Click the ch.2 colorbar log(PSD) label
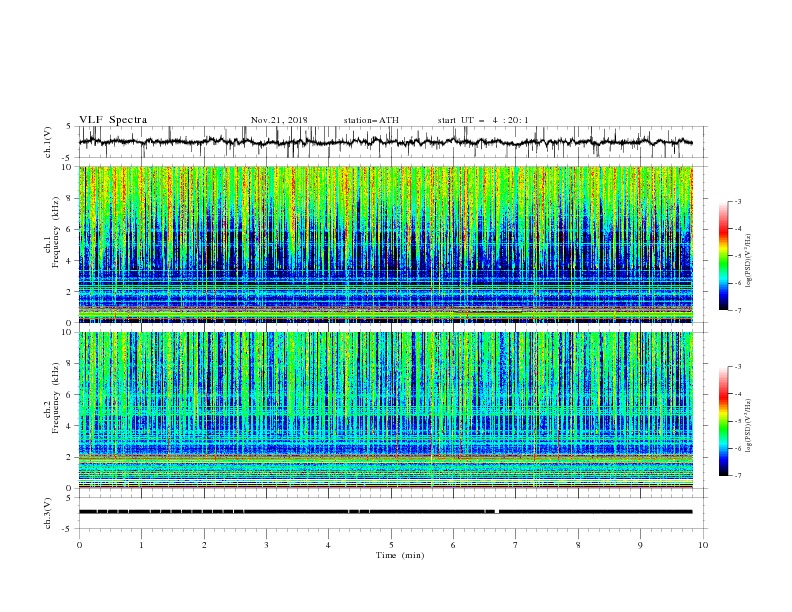 749,425
